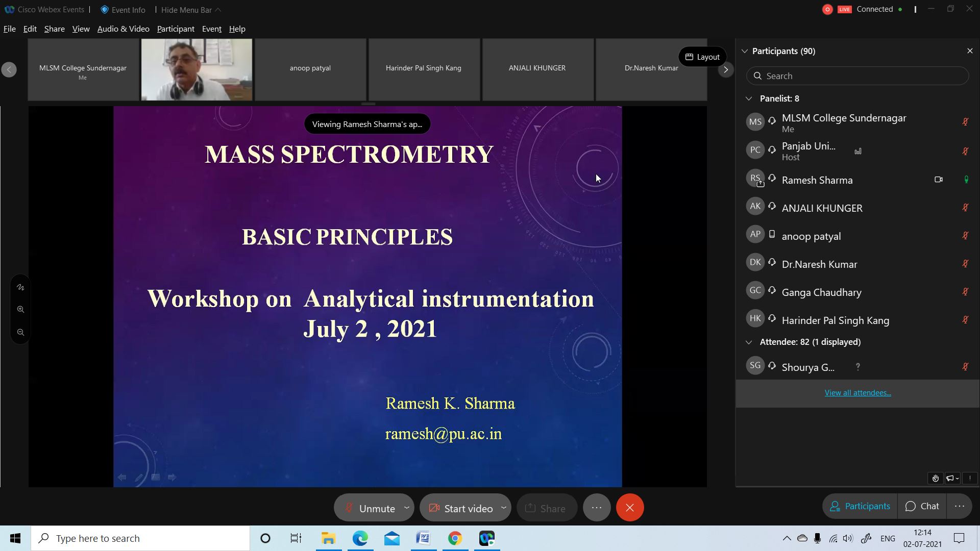The height and width of the screenshot is (551, 980).
Task: Open the Edit menu
Action: 30,29
